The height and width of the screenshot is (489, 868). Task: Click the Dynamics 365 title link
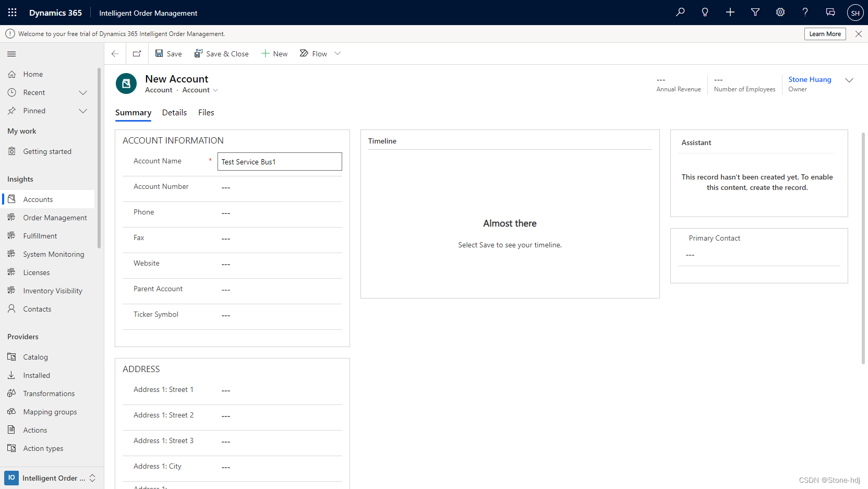55,13
